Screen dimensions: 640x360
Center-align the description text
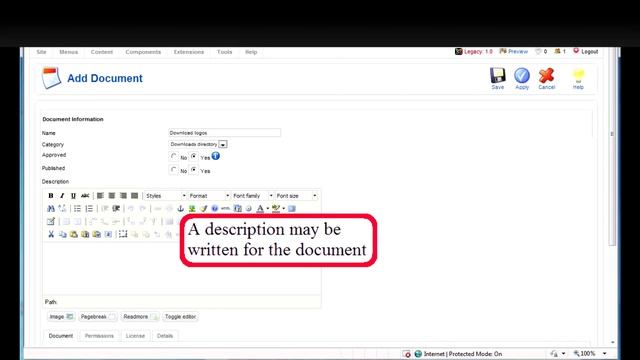(x=111, y=196)
